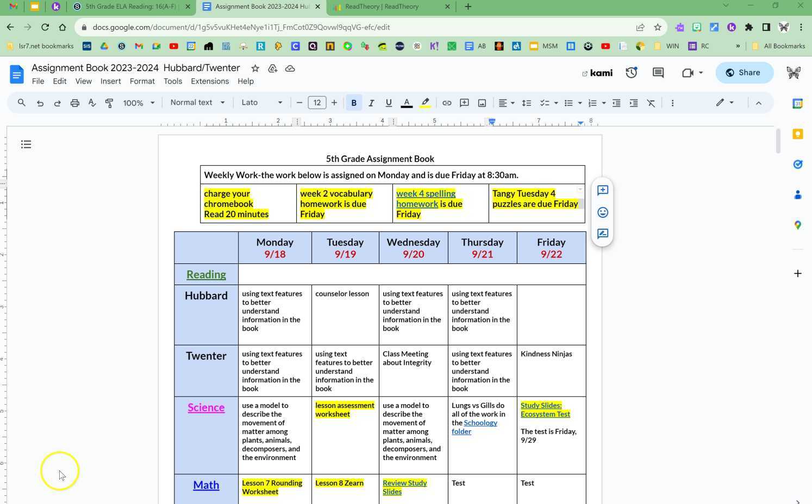Click the font size input field

[x=317, y=103]
